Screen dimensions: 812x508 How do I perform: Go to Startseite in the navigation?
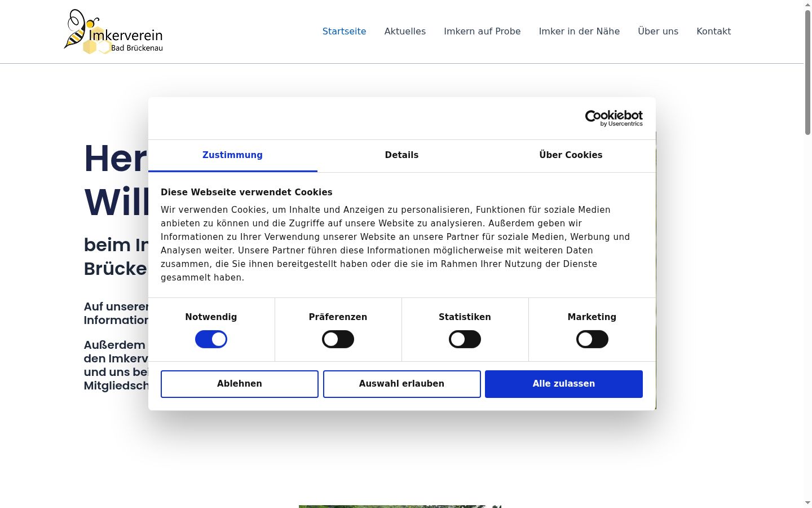[x=344, y=31]
